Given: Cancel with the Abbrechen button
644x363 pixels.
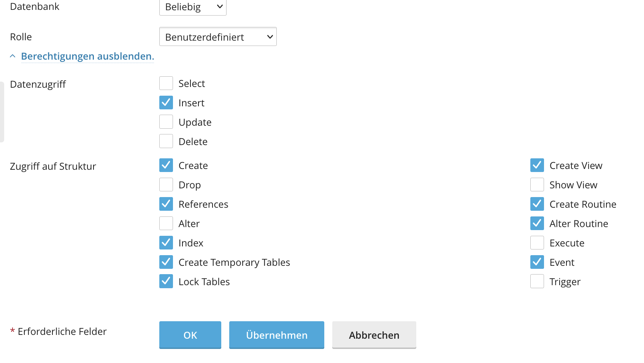Looking at the screenshot, I should [x=374, y=335].
